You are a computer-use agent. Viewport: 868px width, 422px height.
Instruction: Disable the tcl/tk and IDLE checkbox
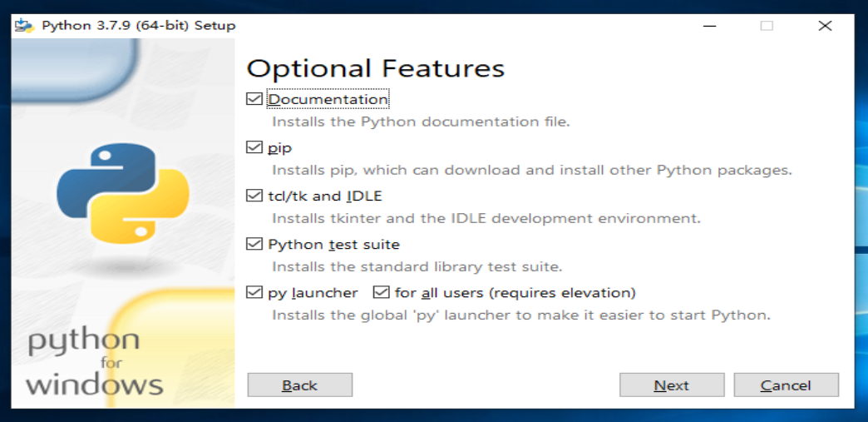tap(254, 196)
